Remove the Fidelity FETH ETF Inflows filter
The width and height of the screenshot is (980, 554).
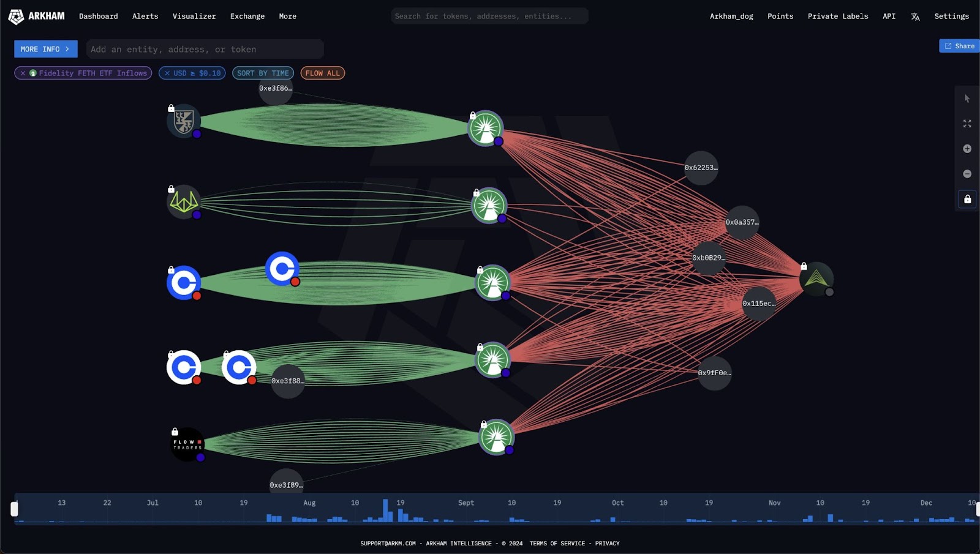[x=23, y=73]
